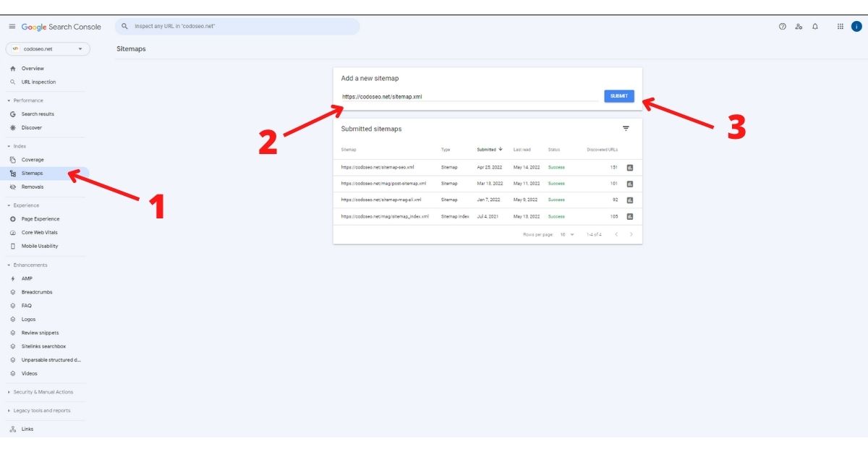Open the Google apps grid
The width and height of the screenshot is (868, 470).
(x=840, y=27)
